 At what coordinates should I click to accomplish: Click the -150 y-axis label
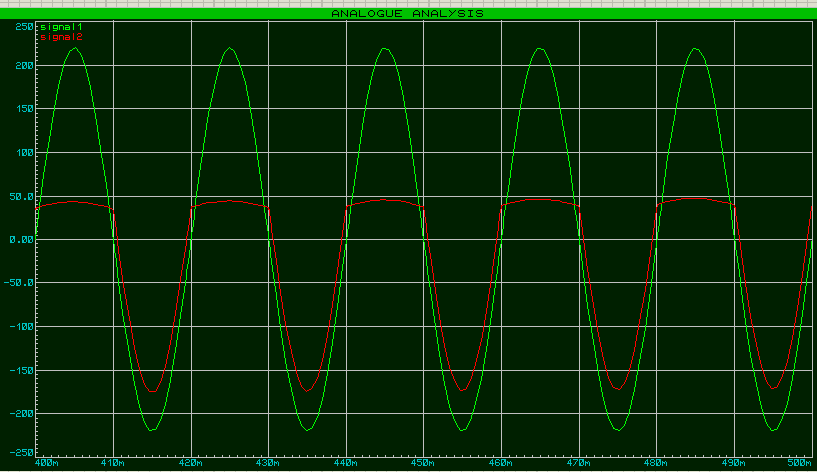point(21,370)
